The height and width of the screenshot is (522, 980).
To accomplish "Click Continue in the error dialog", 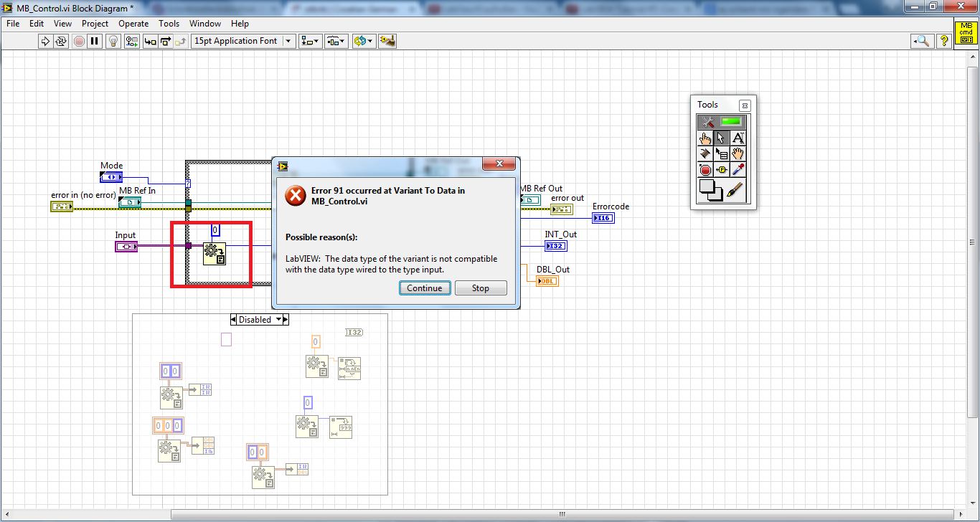I will point(425,288).
